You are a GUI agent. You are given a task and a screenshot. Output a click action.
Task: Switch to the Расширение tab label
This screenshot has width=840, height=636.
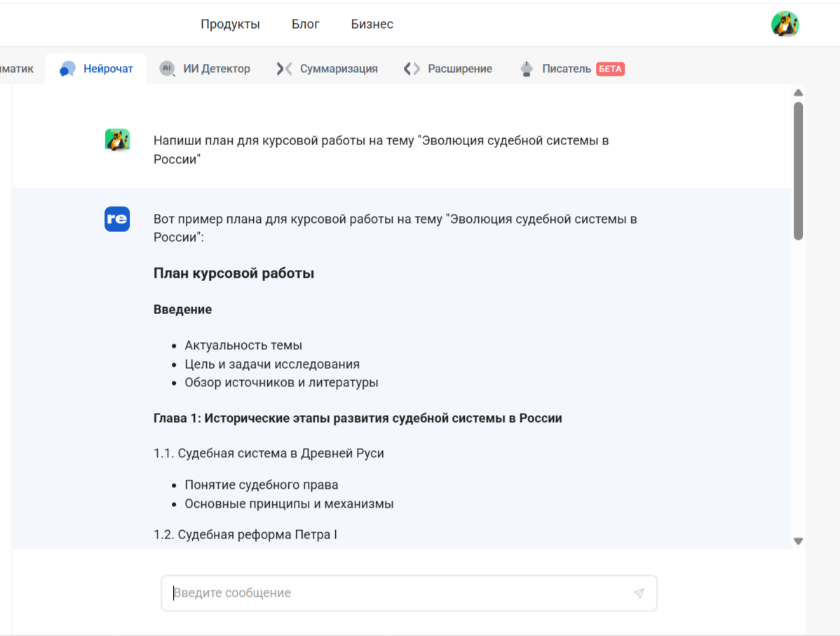460,69
